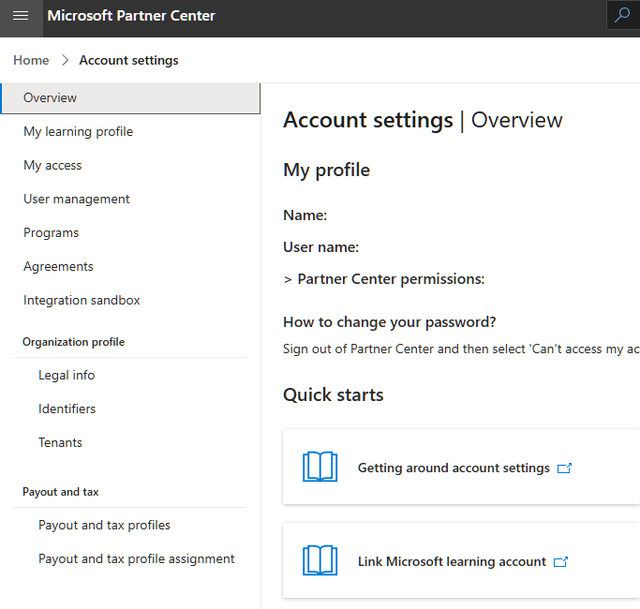Open Payout and tax profile assignment
640x609 pixels.
point(136,559)
